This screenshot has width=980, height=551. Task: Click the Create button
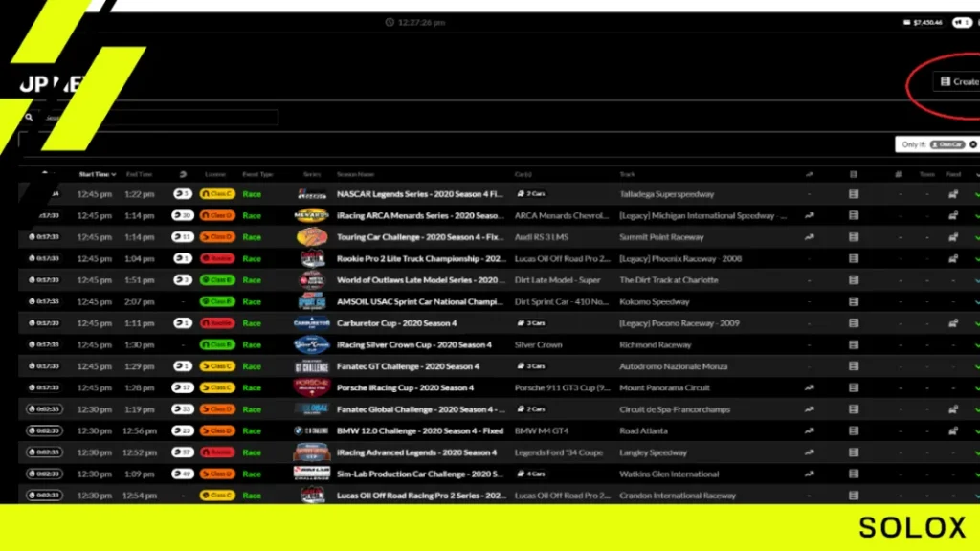pyautogui.click(x=959, y=82)
